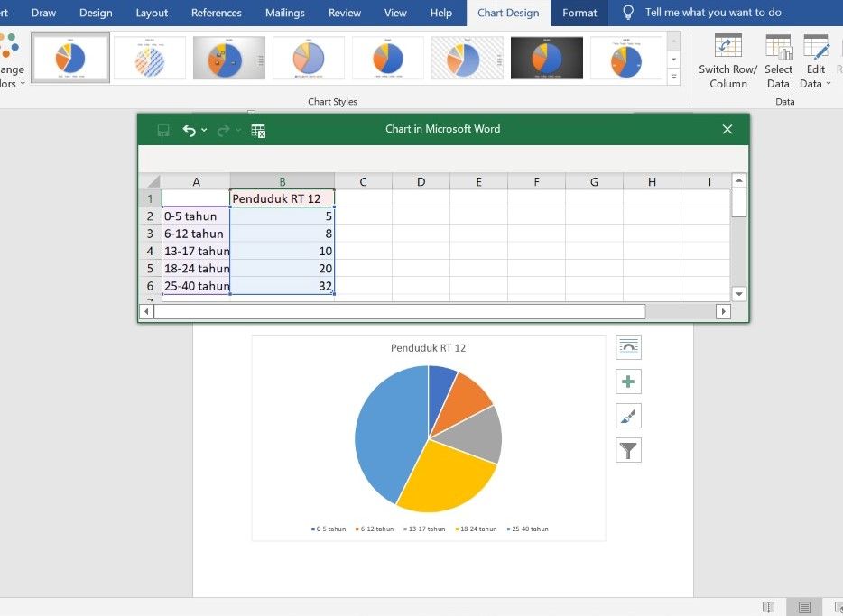Open the References tab
Screen dimensions: 843x616
click(x=217, y=13)
